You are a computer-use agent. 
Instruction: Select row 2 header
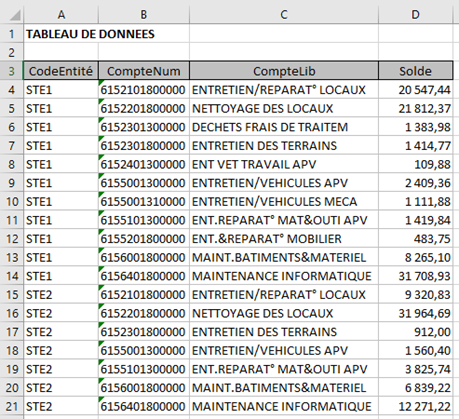12,52
